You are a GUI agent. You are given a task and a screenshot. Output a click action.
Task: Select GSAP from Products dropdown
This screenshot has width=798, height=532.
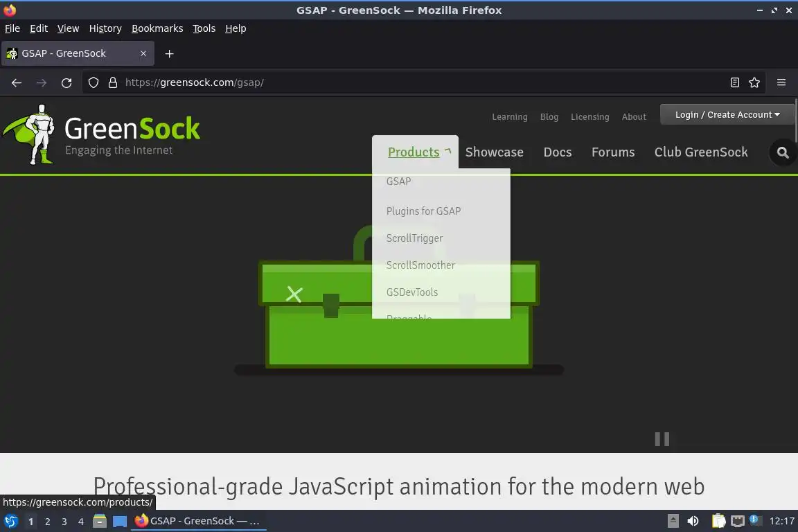398,181
